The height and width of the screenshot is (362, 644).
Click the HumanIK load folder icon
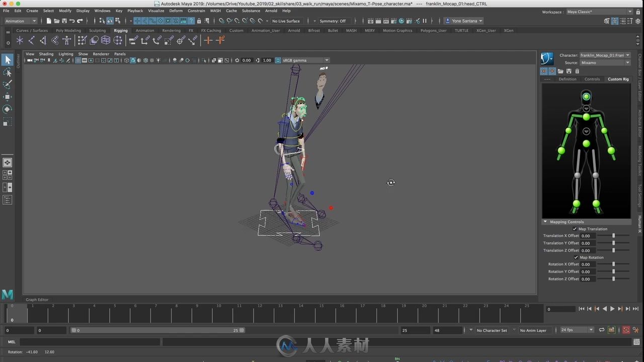(560, 71)
